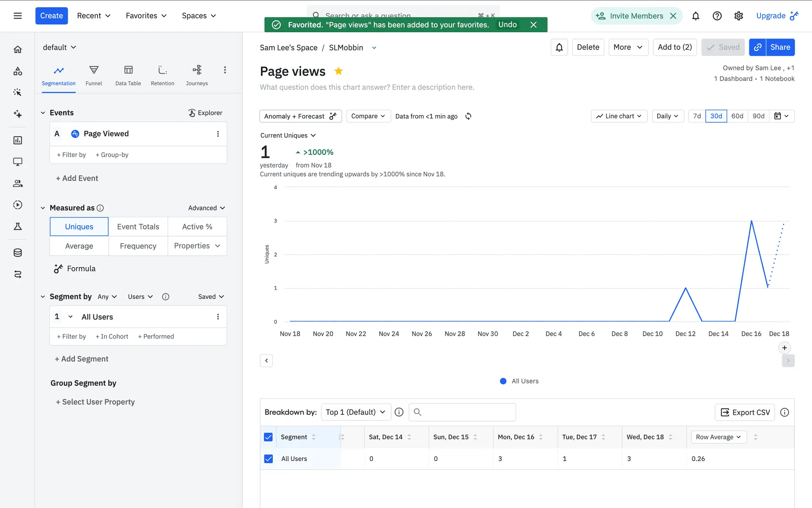This screenshot has width=812, height=508.
Task: Click the refresh data icon
Action: click(468, 116)
